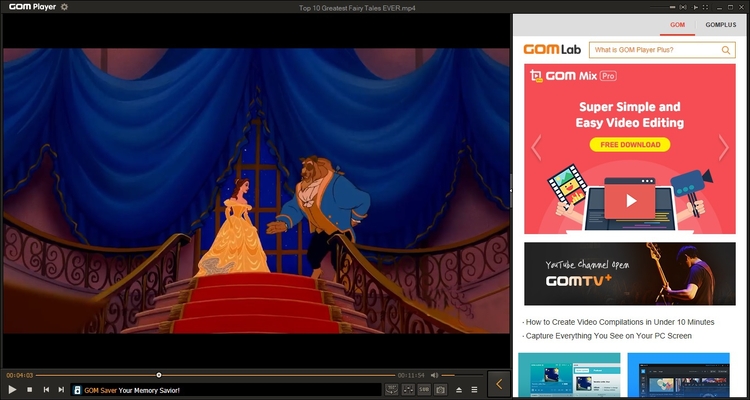Switch to the GOM tab

[x=677, y=25]
